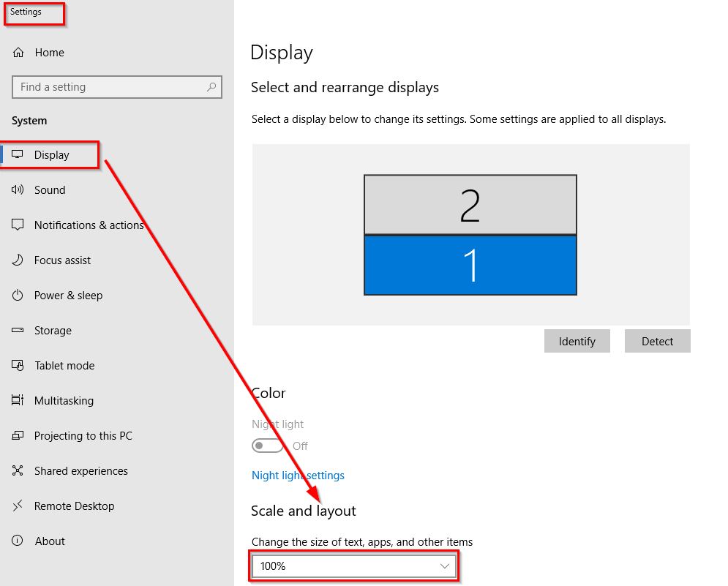Switch to Tablet mode settings
The image size is (728, 586).
[64, 366]
